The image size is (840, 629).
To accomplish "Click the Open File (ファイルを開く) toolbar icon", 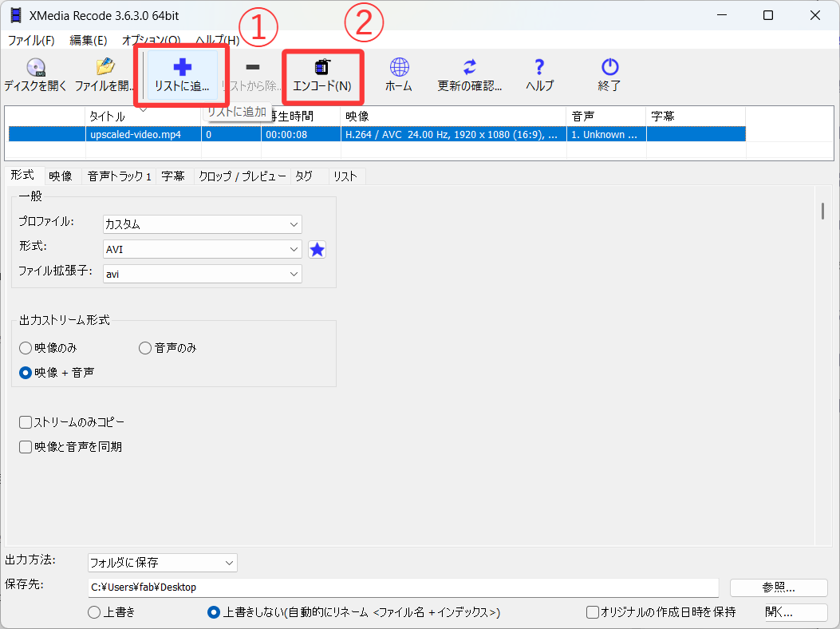I will click(x=105, y=67).
